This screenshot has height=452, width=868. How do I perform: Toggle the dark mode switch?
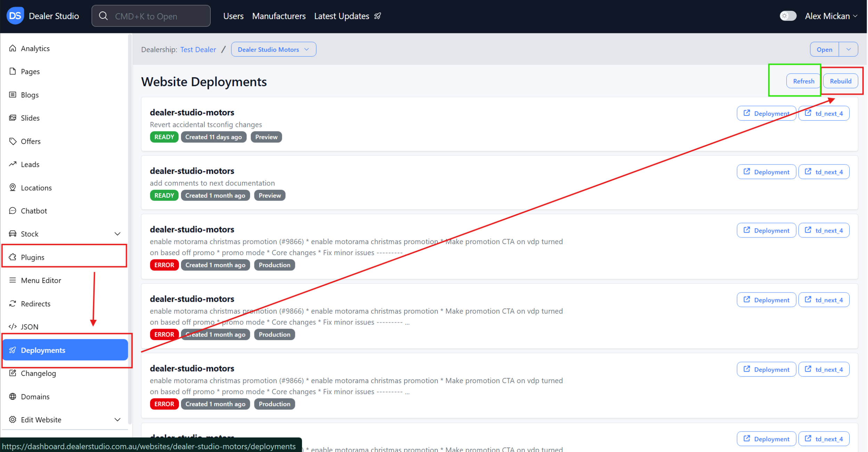pyautogui.click(x=788, y=16)
